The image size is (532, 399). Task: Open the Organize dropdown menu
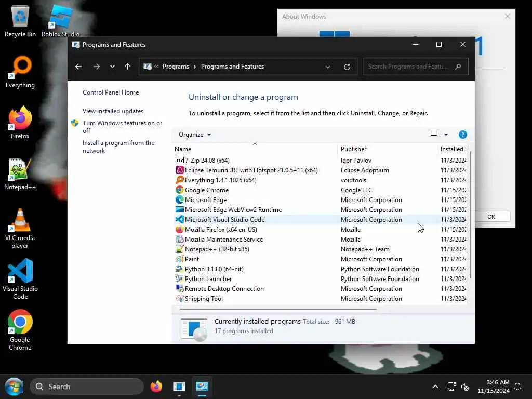tap(195, 135)
